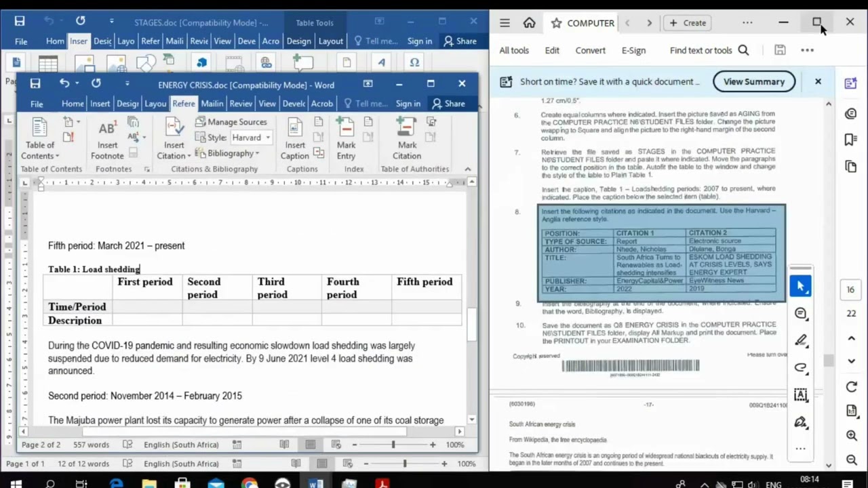868x488 pixels.
Task: Click the Windows Start button
Action: click(x=16, y=484)
